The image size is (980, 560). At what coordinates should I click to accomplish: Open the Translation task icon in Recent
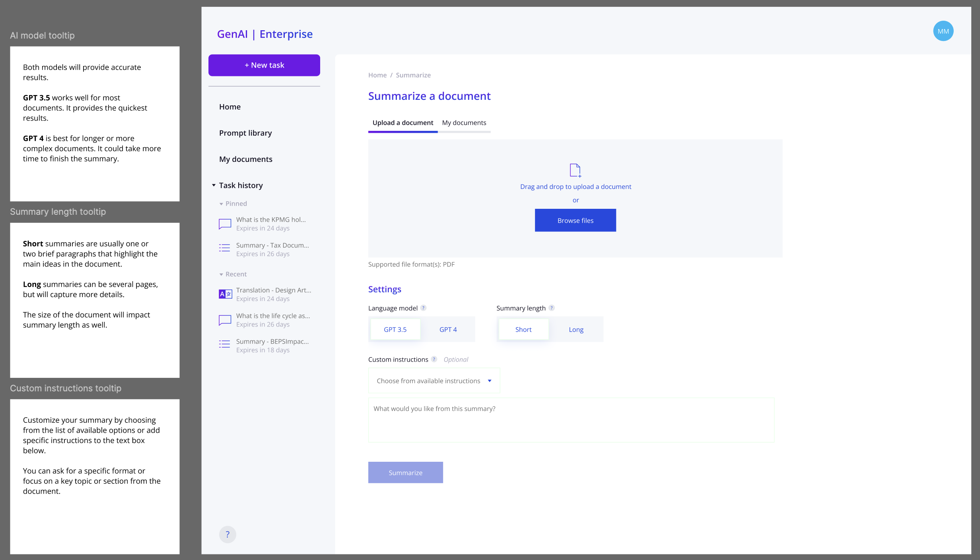[225, 294]
